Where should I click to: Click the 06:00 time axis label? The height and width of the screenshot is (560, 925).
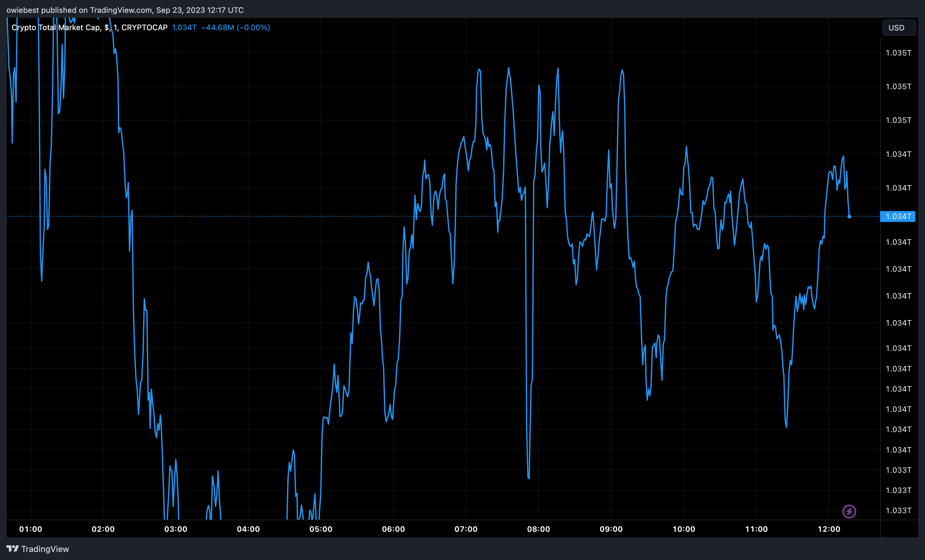394,529
